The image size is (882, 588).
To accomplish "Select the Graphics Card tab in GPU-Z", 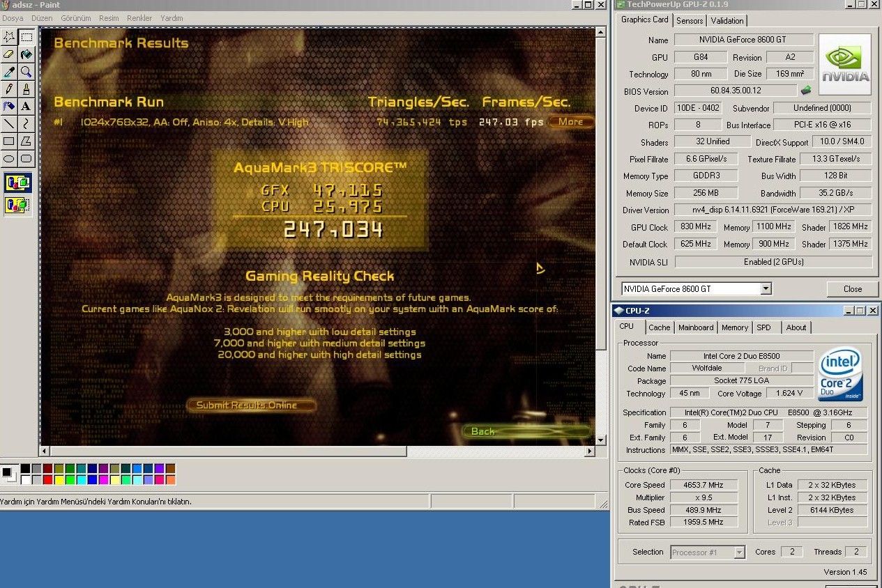I will [x=645, y=20].
